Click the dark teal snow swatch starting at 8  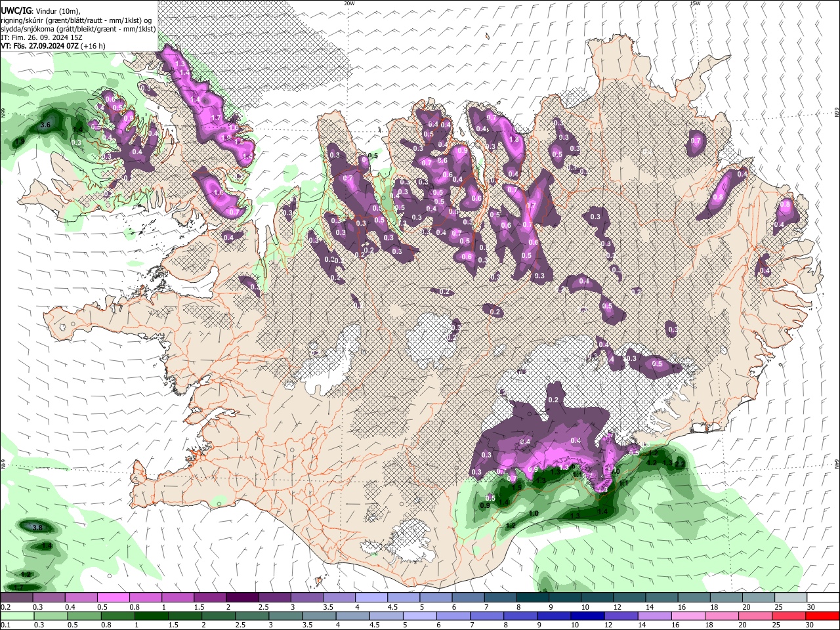click(x=533, y=598)
